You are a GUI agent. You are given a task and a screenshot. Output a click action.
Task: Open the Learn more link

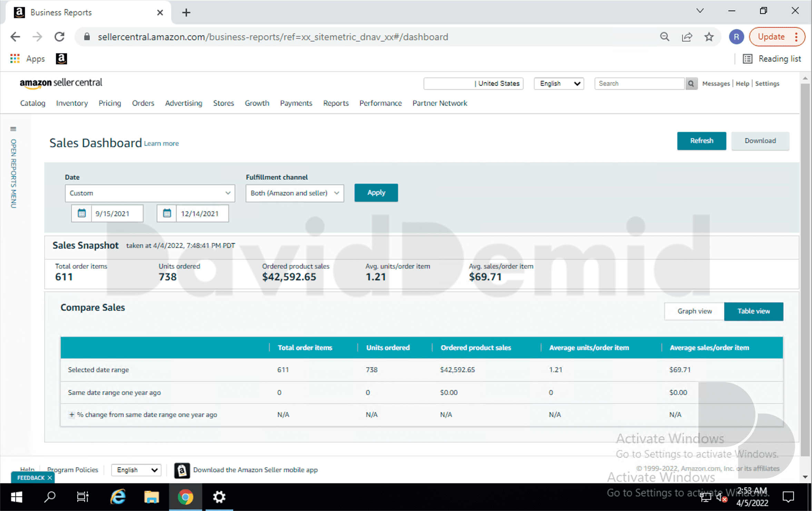click(161, 144)
